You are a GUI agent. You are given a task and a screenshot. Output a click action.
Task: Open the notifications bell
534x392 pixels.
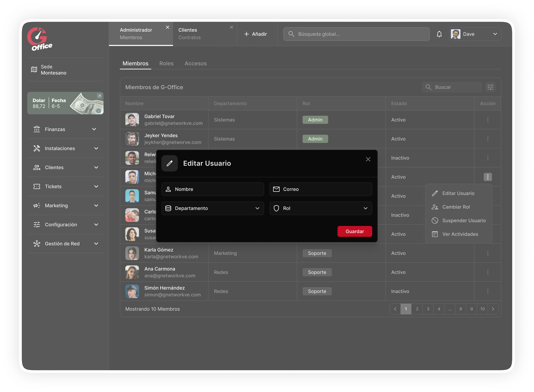(439, 34)
